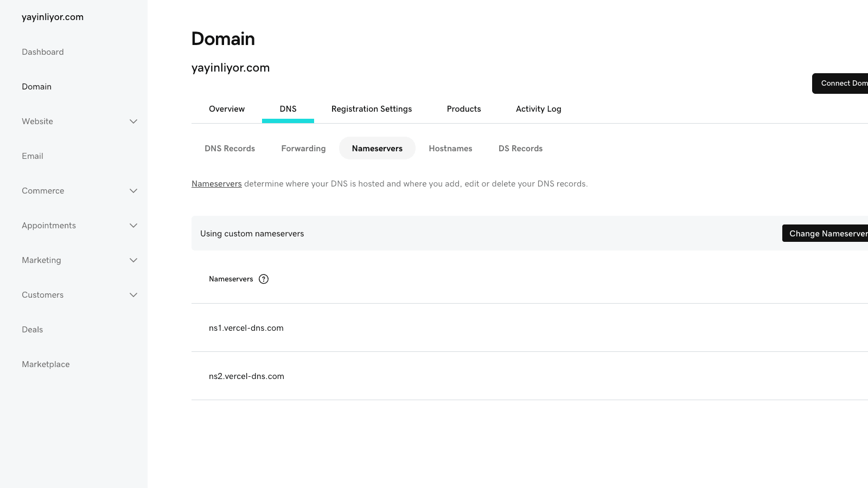Open the Forwarding sub-tab

point(303,149)
